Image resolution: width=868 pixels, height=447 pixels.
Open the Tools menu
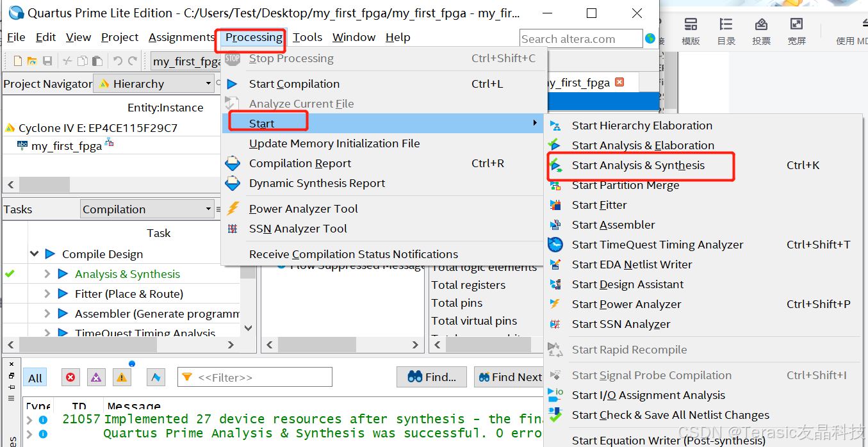point(307,37)
